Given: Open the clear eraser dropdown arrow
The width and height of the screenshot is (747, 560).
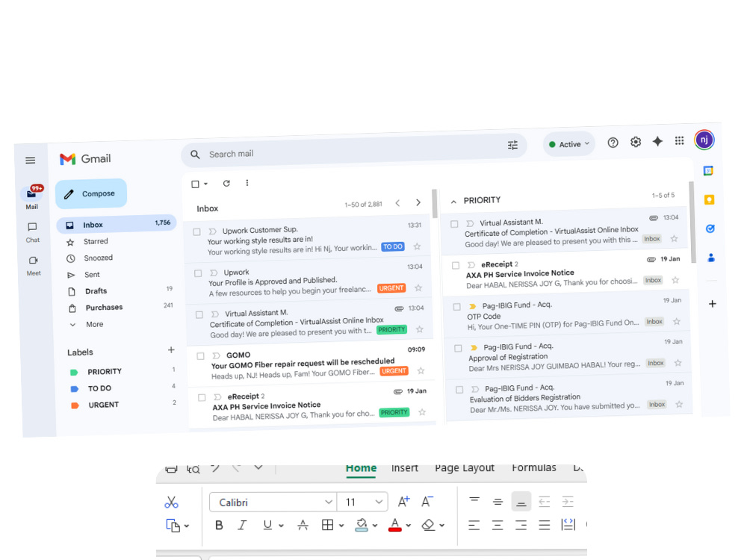Looking at the screenshot, I should [441, 526].
